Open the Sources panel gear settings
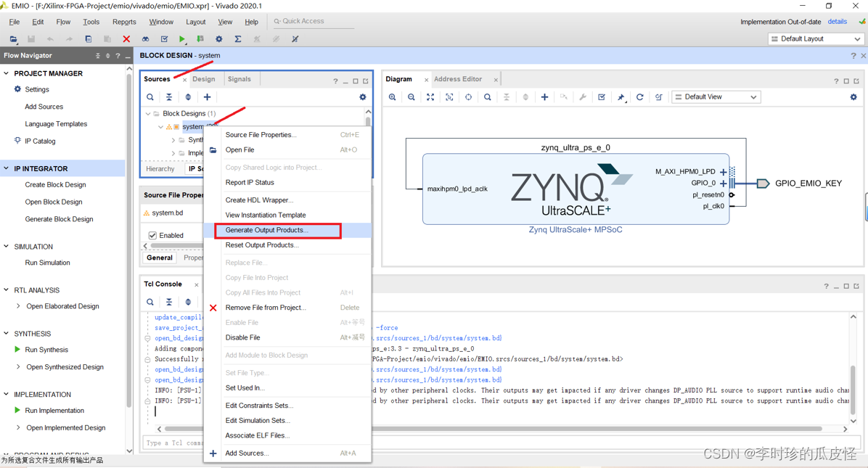Screen dimensions: 868x468 (x=363, y=97)
